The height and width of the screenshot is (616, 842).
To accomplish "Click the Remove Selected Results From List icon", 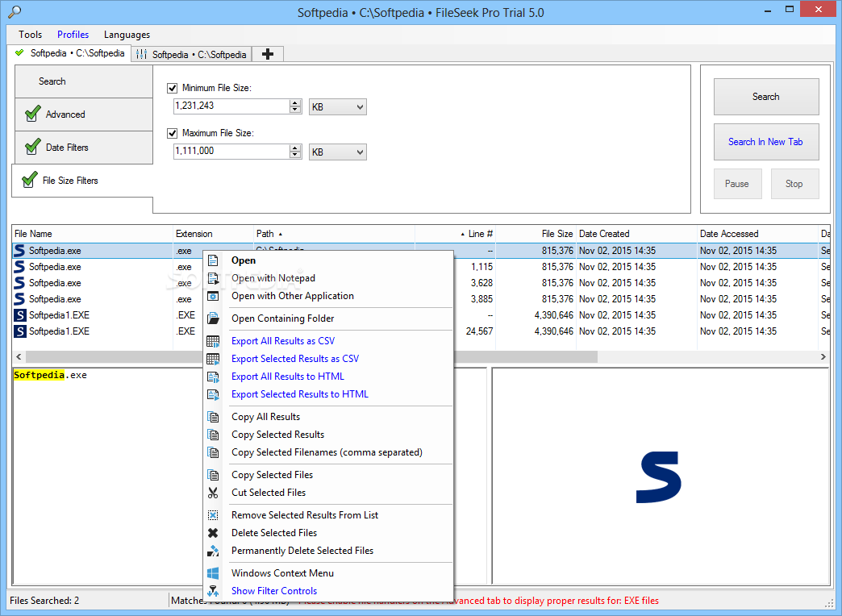I will click(213, 515).
